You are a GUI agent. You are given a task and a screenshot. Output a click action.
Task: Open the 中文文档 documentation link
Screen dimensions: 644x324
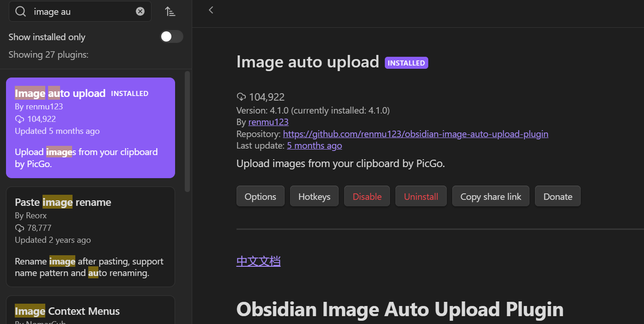pos(258,261)
